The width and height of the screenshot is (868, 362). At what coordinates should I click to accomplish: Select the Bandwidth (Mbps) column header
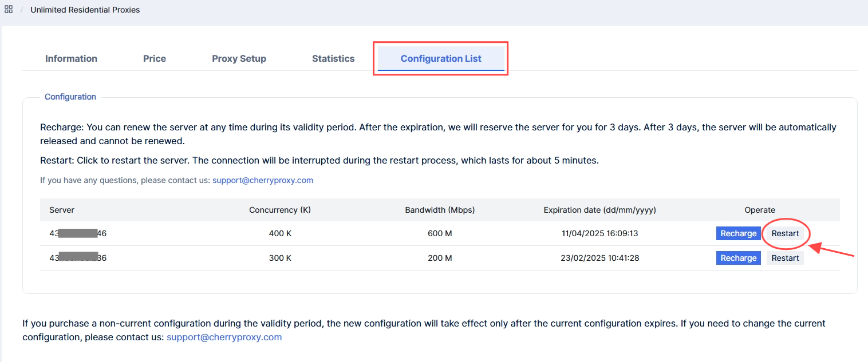pos(440,210)
